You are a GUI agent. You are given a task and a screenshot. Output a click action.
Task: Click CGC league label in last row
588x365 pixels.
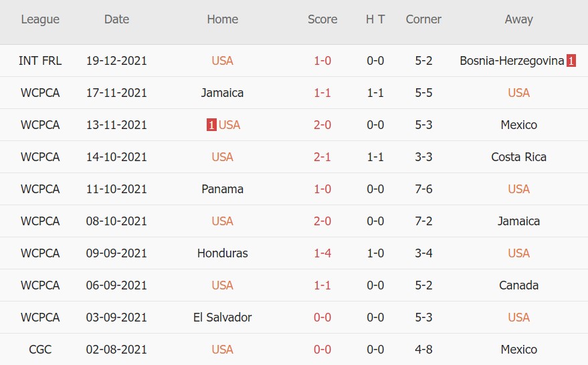point(40,350)
